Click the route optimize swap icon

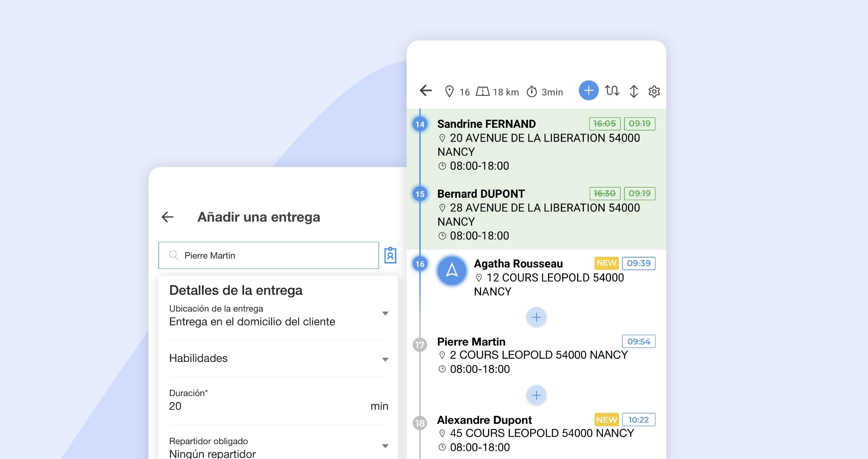pos(612,91)
